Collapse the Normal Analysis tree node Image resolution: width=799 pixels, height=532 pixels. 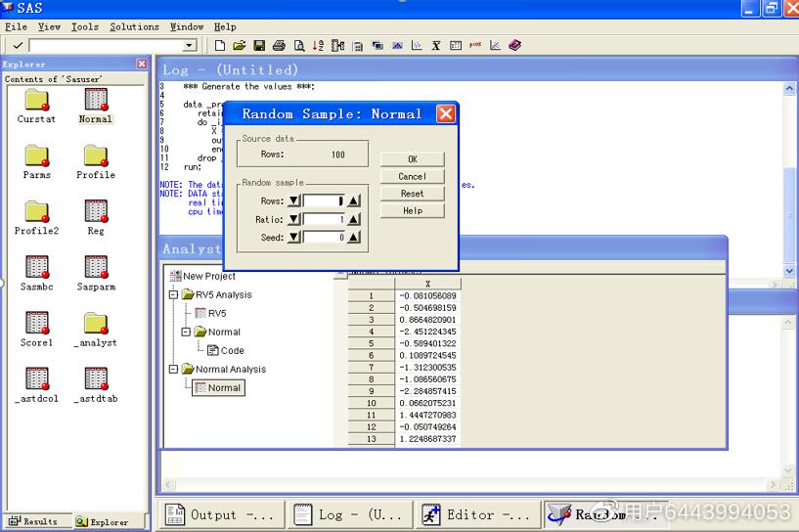click(174, 369)
